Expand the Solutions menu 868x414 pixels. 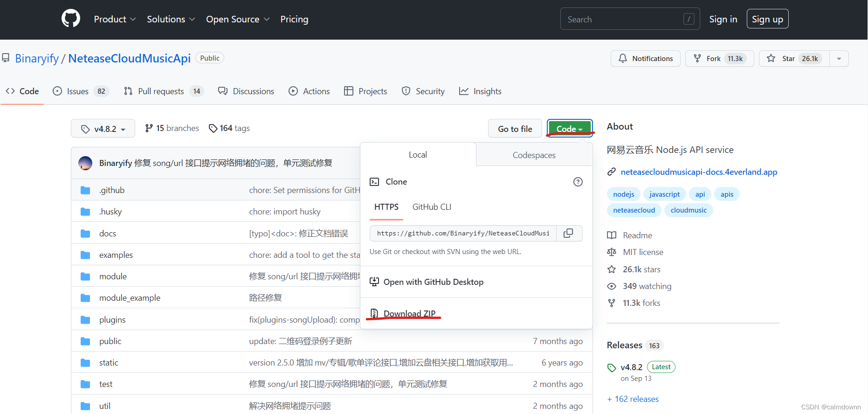(x=171, y=19)
